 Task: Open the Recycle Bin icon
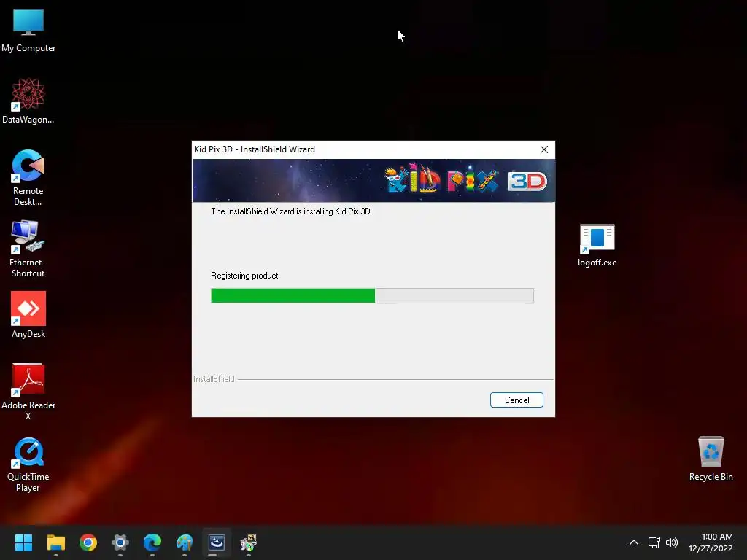tap(711, 459)
